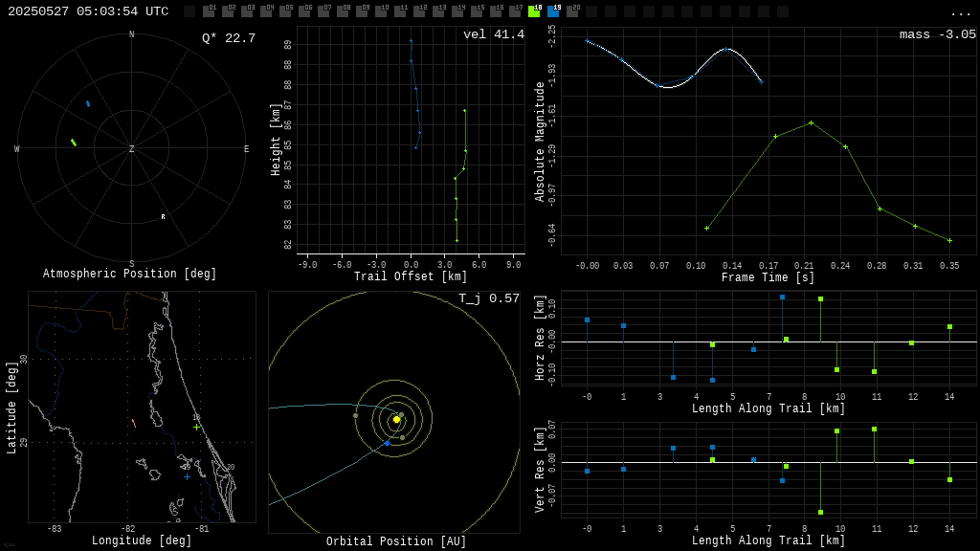This screenshot has width=980, height=551.
Task: Click the orange trajectory marker on the Florida map
Action: click(x=134, y=424)
